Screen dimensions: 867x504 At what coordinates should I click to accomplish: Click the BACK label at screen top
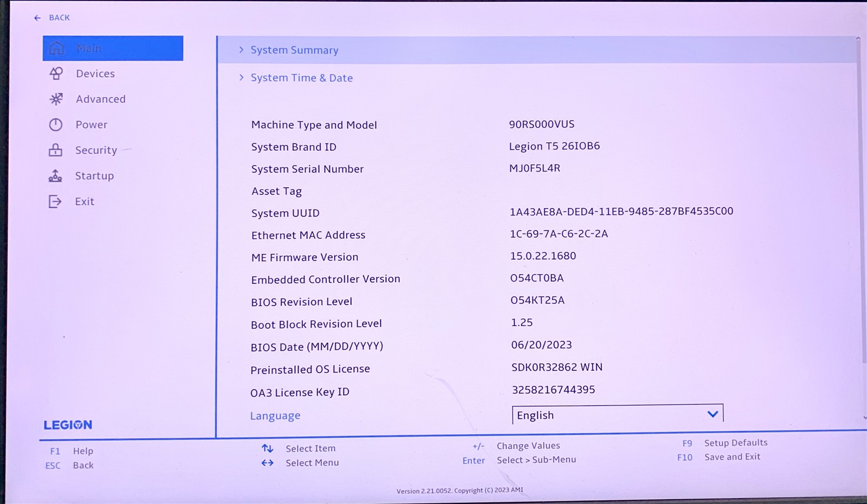59,17
